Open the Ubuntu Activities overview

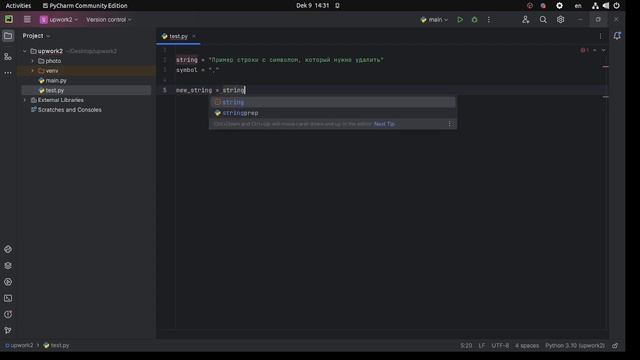18,6
